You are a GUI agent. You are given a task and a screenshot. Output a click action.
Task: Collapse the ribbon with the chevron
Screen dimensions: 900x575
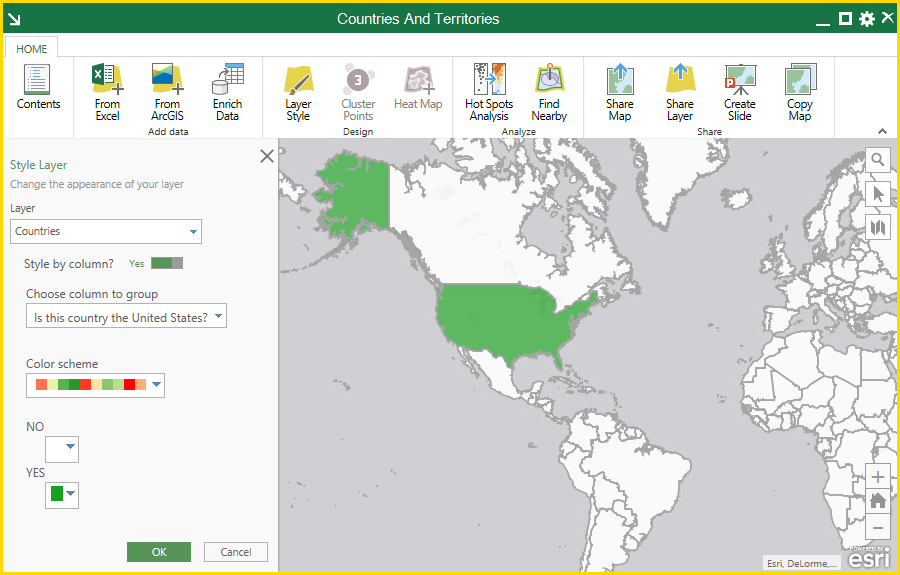882,131
